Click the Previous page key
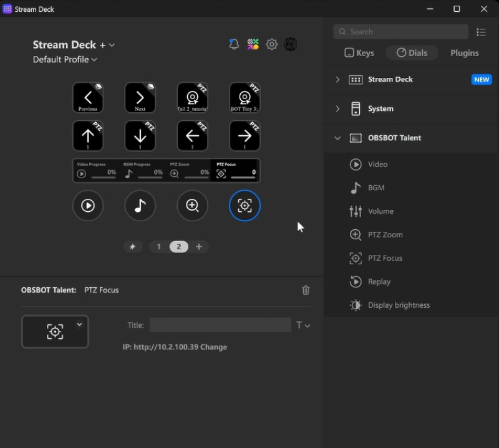 pos(88,98)
